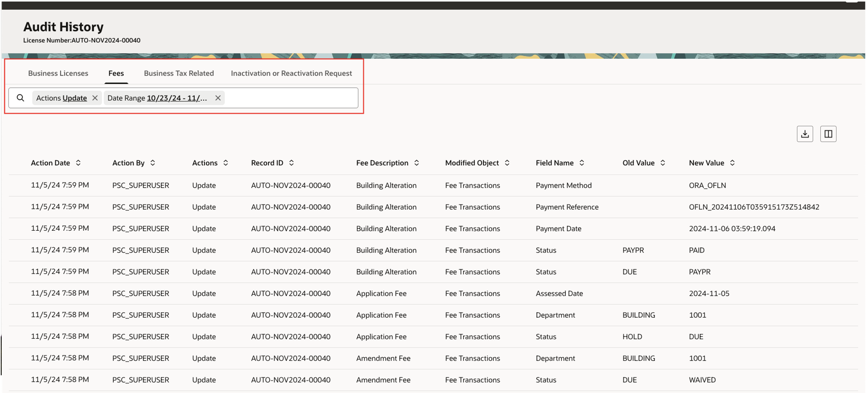868x393 pixels.
Task: Click license number AUTO-NOV2024-00040 text
Action: click(x=82, y=40)
